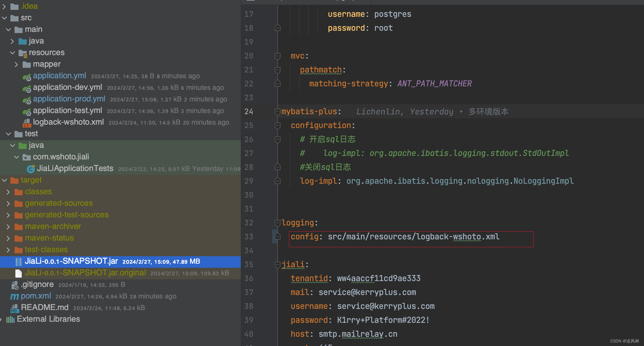Collapse the target folder chevron
This screenshot has width=644, height=346.
click(4, 180)
